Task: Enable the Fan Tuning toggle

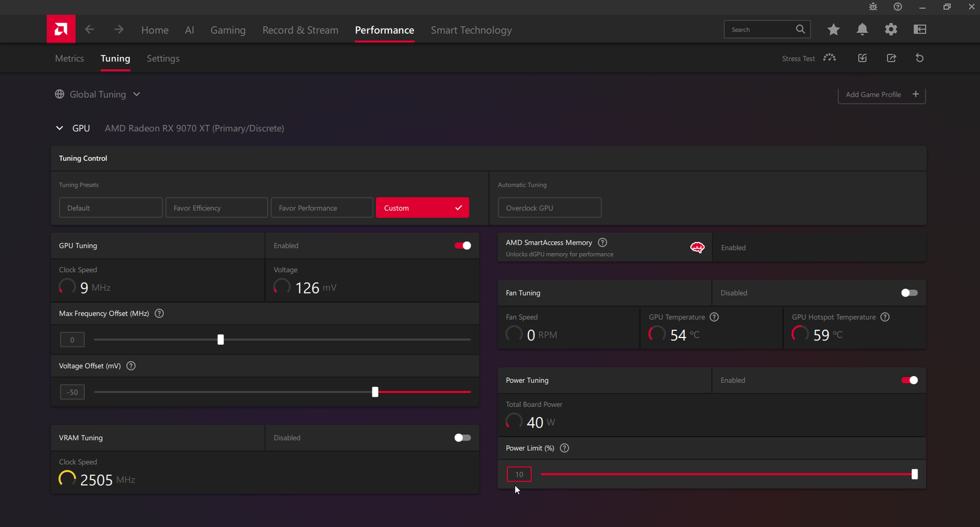Action: 909,293
